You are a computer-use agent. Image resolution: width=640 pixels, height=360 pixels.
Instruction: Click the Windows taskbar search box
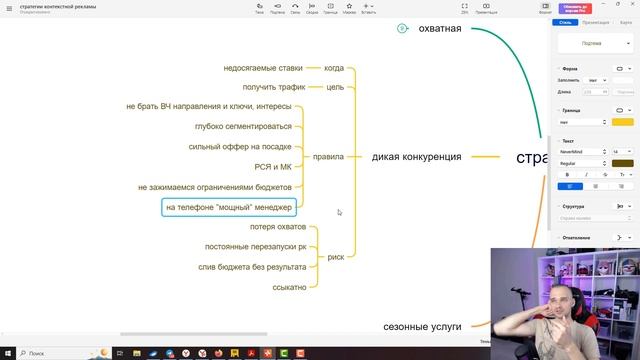(x=63, y=353)
